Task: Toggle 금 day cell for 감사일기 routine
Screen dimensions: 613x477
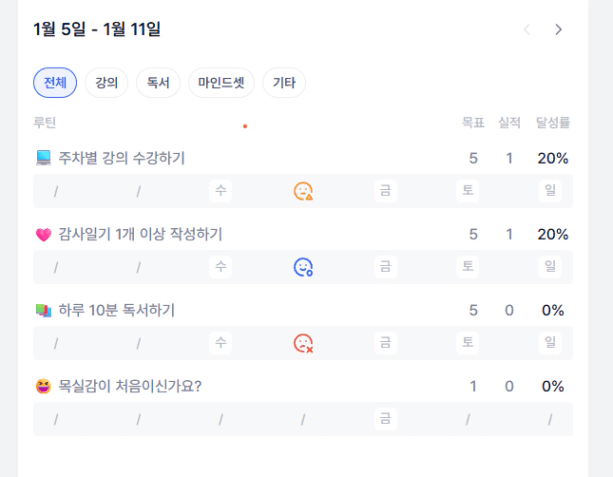Action: point(385,267)
